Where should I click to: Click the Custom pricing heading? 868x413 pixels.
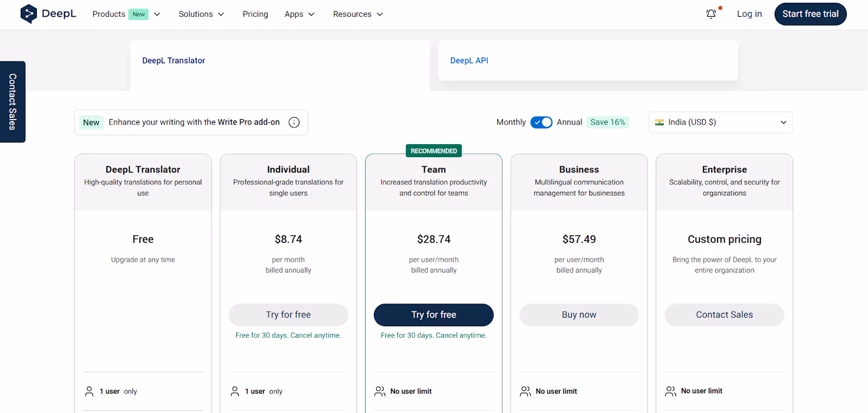tap(725, 240)
